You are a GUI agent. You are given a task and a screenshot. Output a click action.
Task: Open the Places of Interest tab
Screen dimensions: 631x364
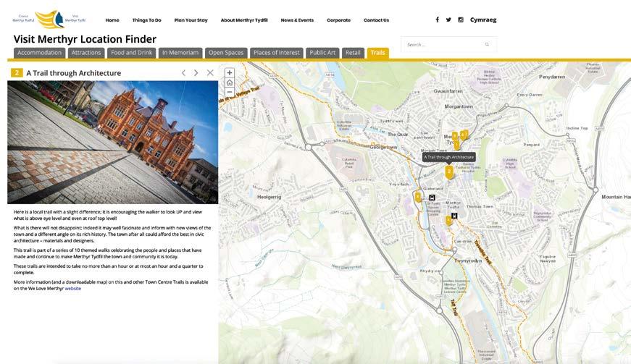click(x=277, y=53)
